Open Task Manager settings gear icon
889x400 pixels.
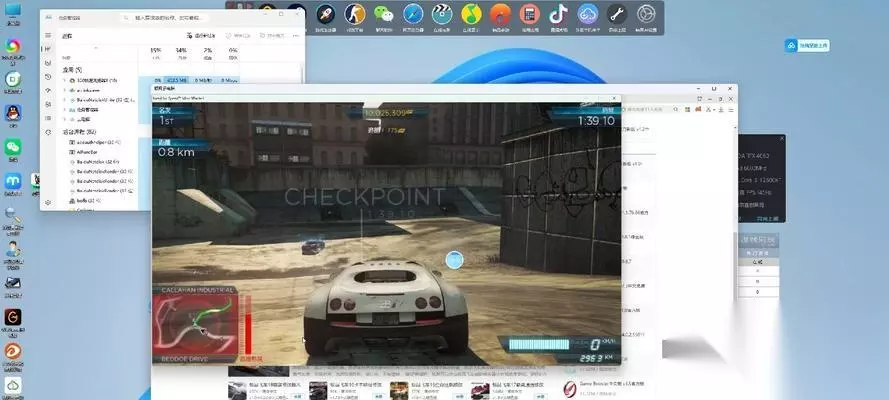(x=48, y=202)
